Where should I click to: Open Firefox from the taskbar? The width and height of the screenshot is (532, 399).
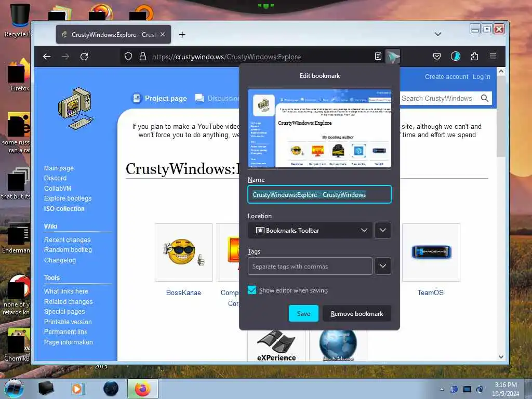point(143,389)
